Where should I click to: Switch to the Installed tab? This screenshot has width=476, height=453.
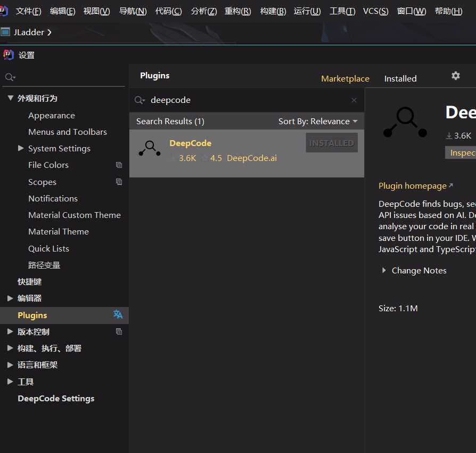[400, 79]
